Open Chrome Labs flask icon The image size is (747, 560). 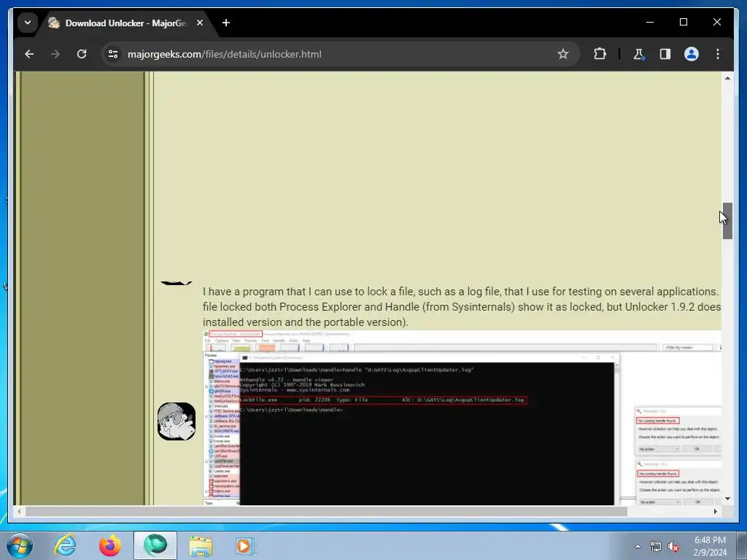click(x=638, y=54)
